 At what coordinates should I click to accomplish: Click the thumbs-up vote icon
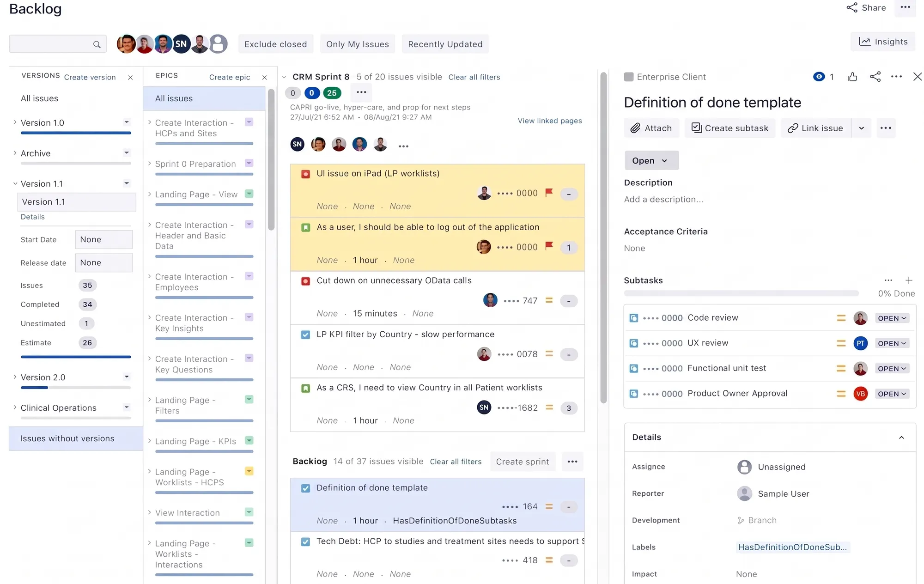(x=852, y=77)
